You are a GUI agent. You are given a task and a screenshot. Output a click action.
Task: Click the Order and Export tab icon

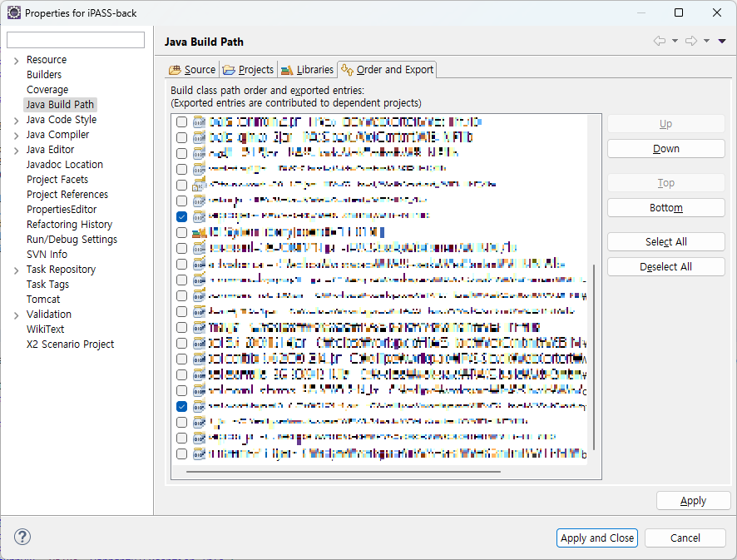coord(348,70)
